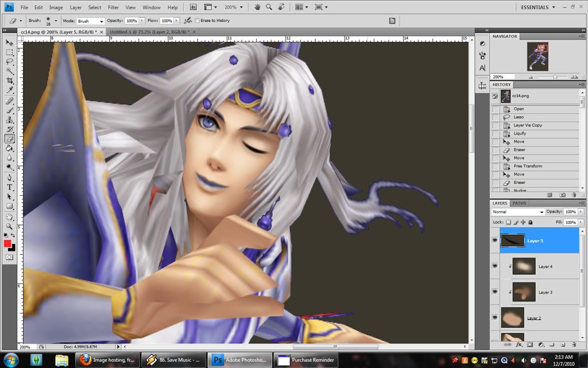Enable the Erase to History checkbox

point(198,21)
